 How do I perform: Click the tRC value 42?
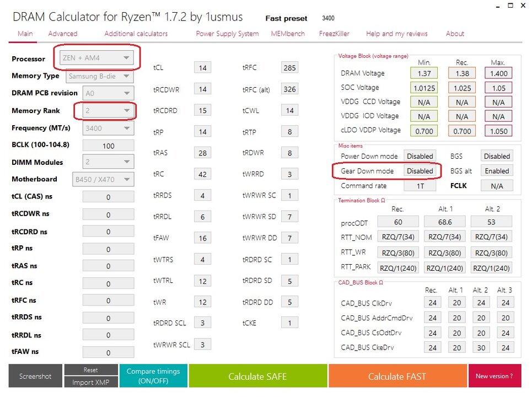coord(202,174)
